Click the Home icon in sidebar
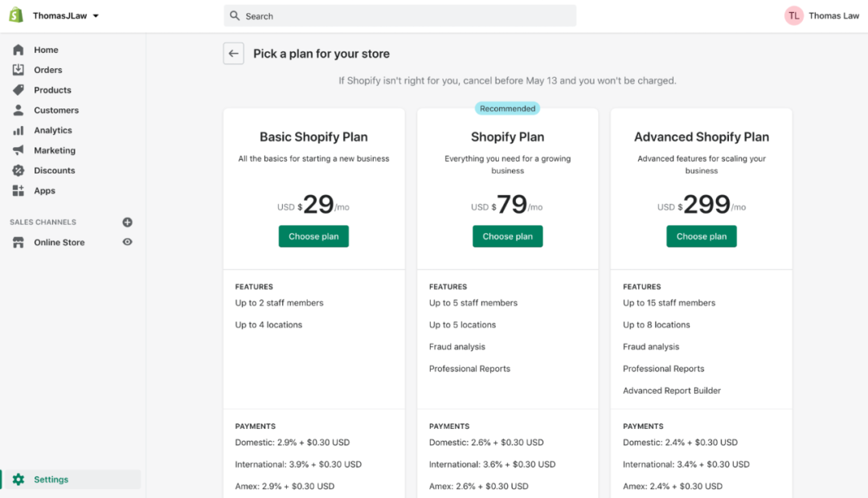The image size is (868, 498). pos(18,50)
